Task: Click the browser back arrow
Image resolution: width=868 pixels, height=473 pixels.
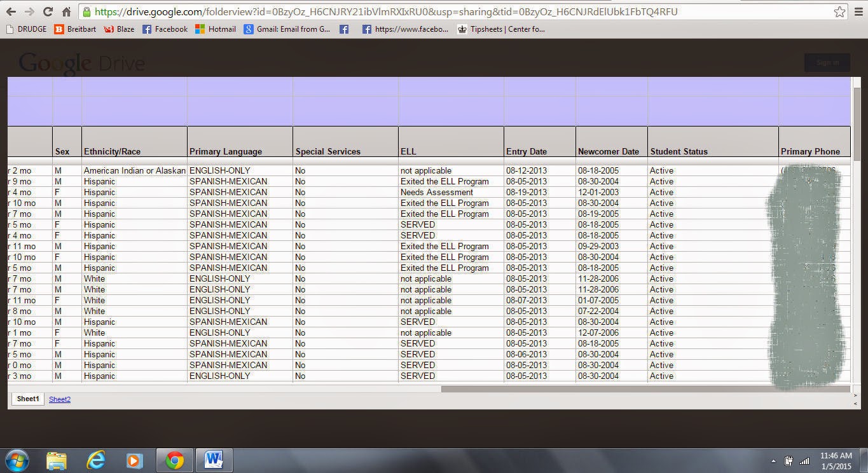Action: pos(11,11)
